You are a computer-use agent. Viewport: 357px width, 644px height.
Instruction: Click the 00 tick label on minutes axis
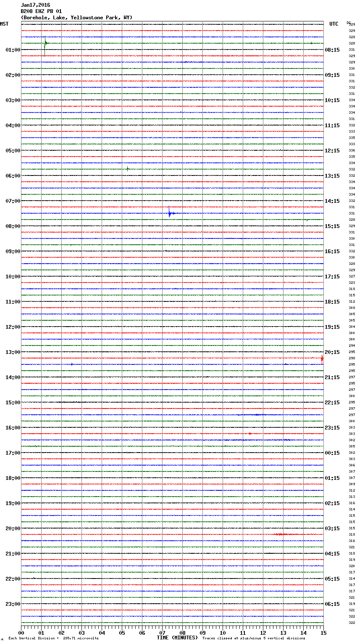click(21, 633)
